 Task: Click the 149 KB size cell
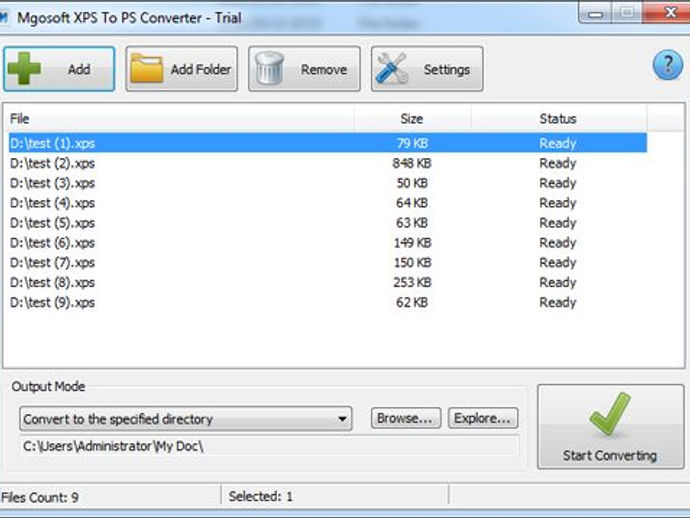point(412,242)
